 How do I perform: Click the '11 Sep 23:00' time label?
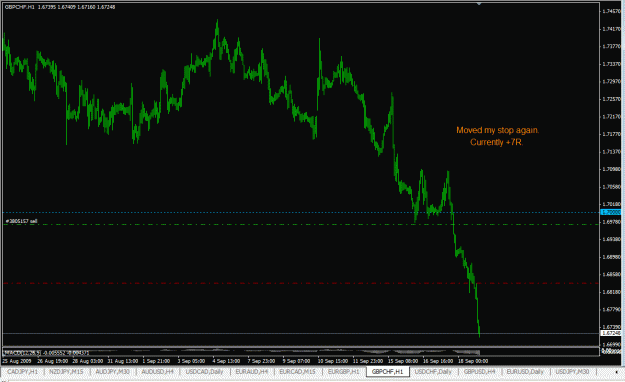click(x=368, y=361)
